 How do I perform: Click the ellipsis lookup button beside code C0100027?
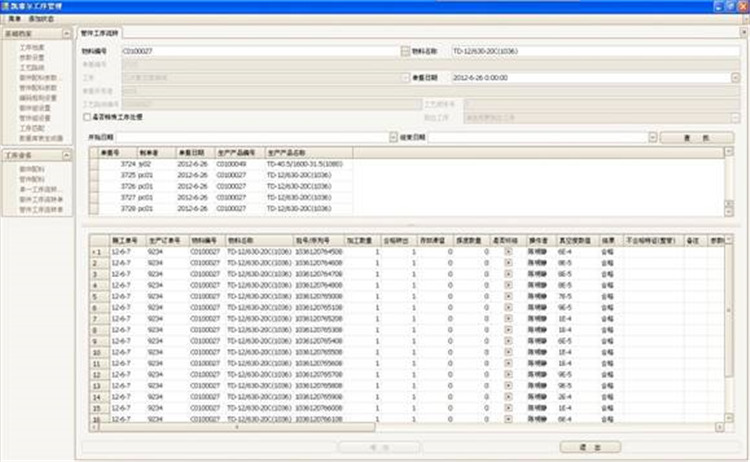pyautogui.click(x=405, y=50)
